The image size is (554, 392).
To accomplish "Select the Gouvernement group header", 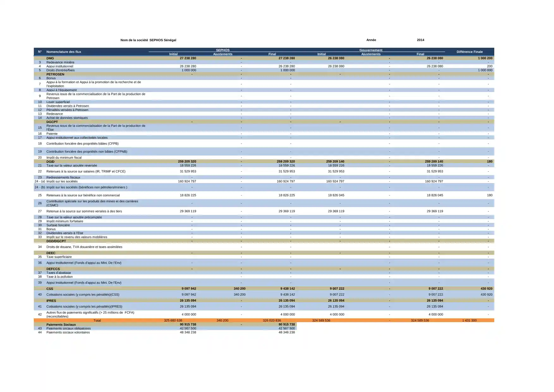I will point(371,50).
